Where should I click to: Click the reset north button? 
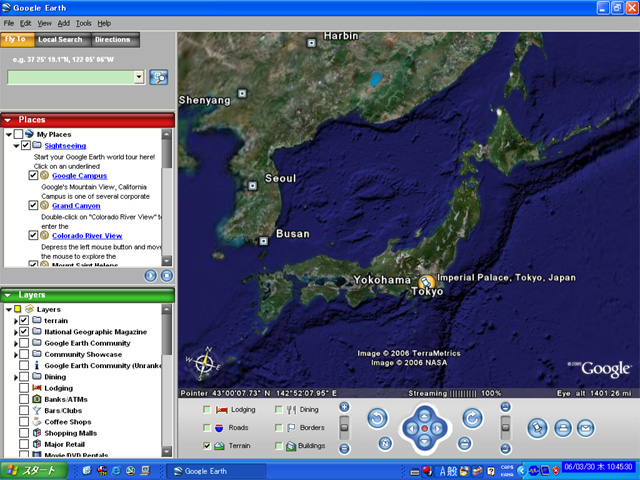pyautogui.click(x=385, y=443)
